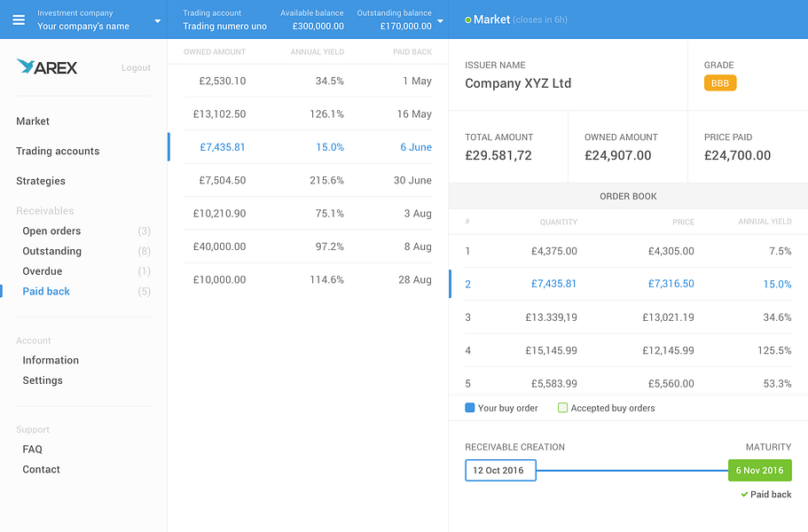Select the £7,504.50 receivable row
Screen dimensions: 808x532
[x=308, y=180]
